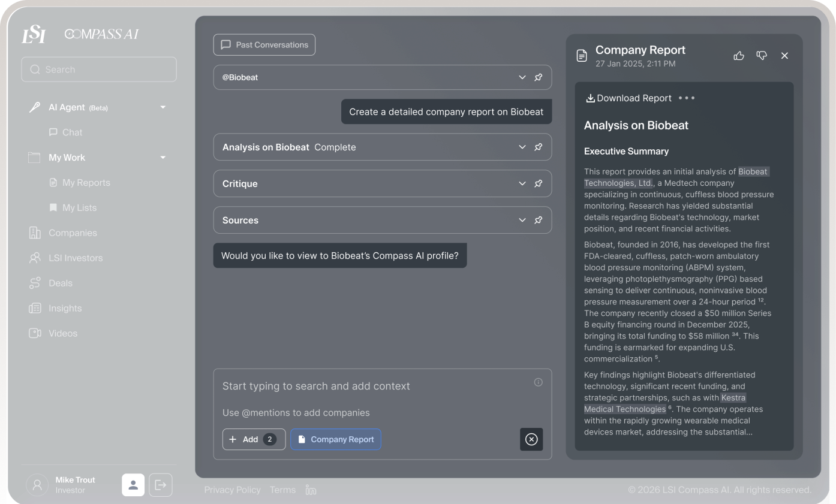Open the LinkedIn icon in the footer
The height and width of the screenshot is (504, 836).
point(311,490)
